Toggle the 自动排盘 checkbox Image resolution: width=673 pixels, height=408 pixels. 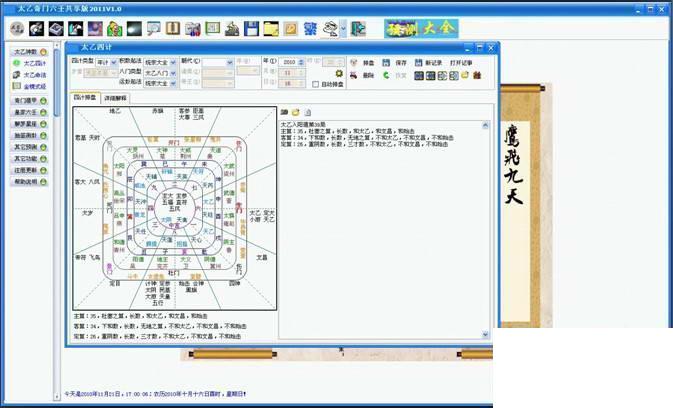pyautogui.click(x=315, y=85)
